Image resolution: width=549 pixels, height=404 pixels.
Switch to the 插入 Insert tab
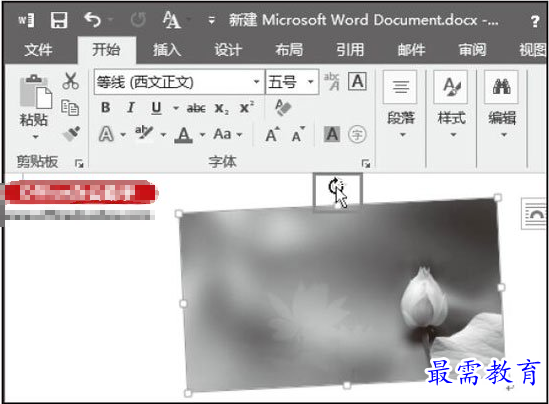(x=167, y=49)
